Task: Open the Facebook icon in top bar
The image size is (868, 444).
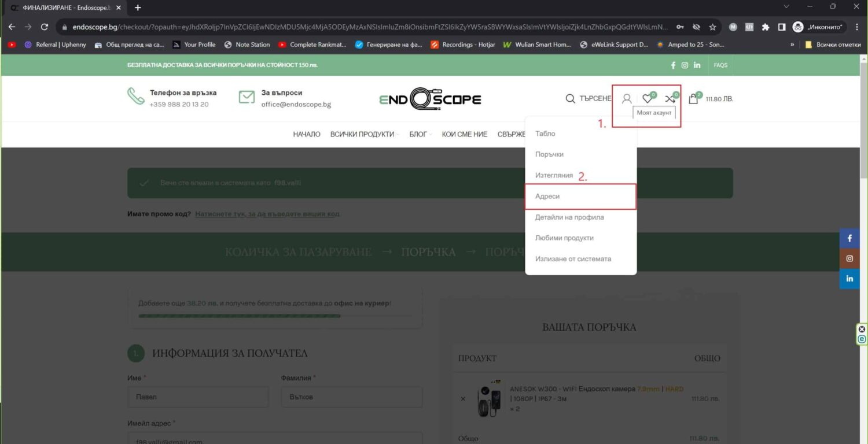Action: (673, 65)
